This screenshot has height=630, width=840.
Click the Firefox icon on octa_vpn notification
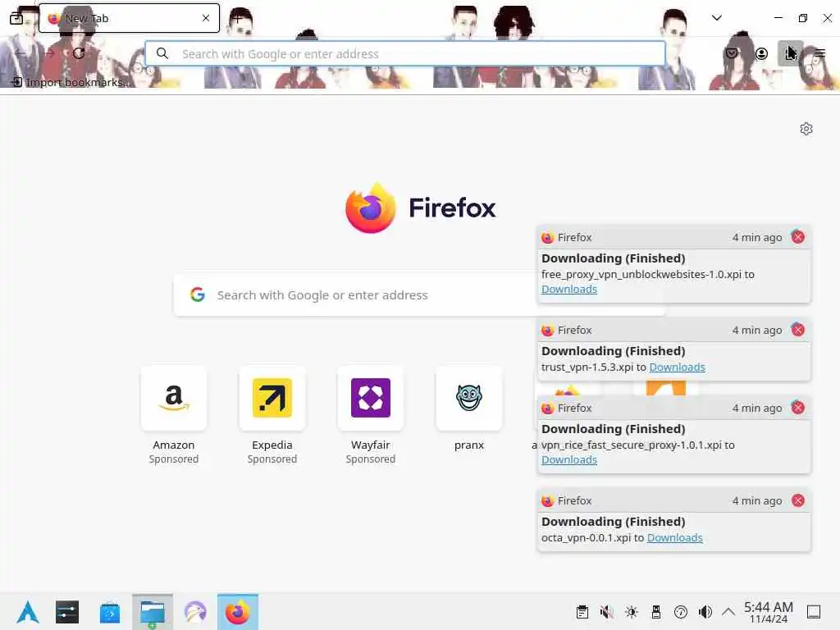(x=547, y=501)
